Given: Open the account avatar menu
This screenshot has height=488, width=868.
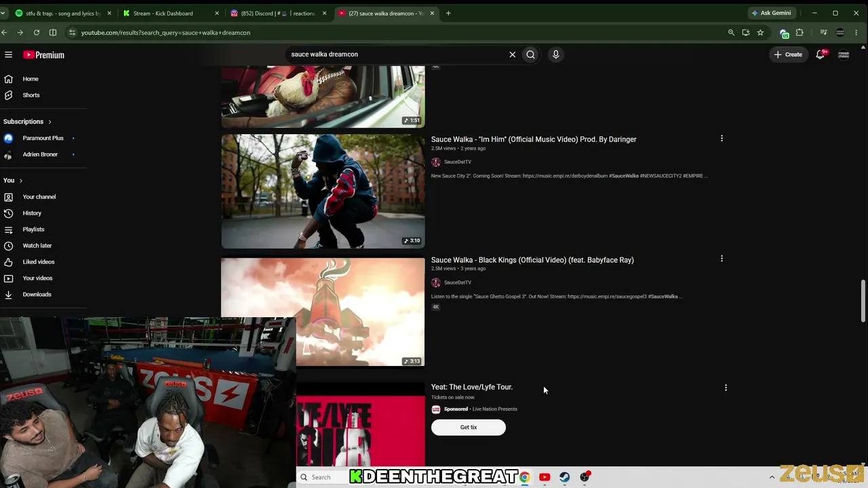Looking at the screenshot, I should pos(844,54).
